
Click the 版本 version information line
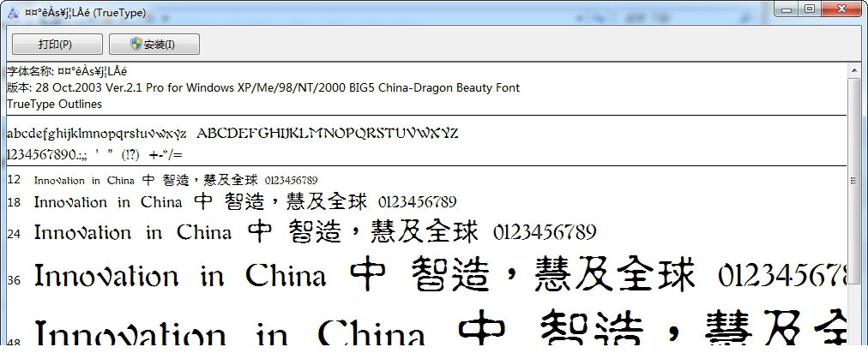pos(263,87)
